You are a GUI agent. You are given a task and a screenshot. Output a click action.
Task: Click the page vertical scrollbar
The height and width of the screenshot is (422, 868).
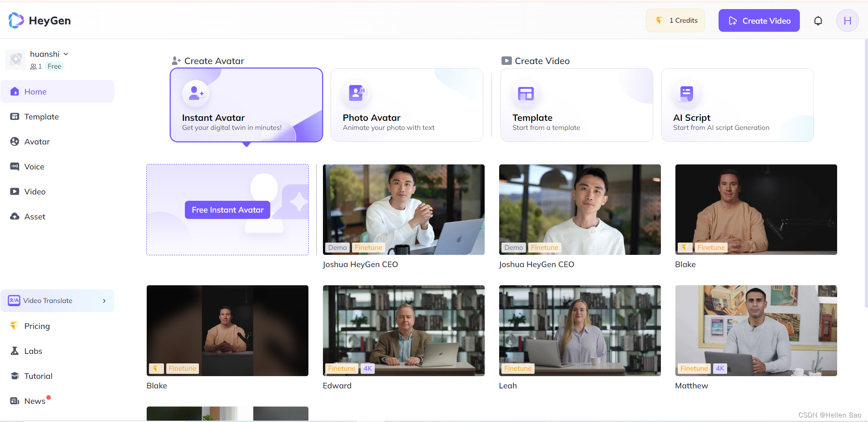[866, 173]
